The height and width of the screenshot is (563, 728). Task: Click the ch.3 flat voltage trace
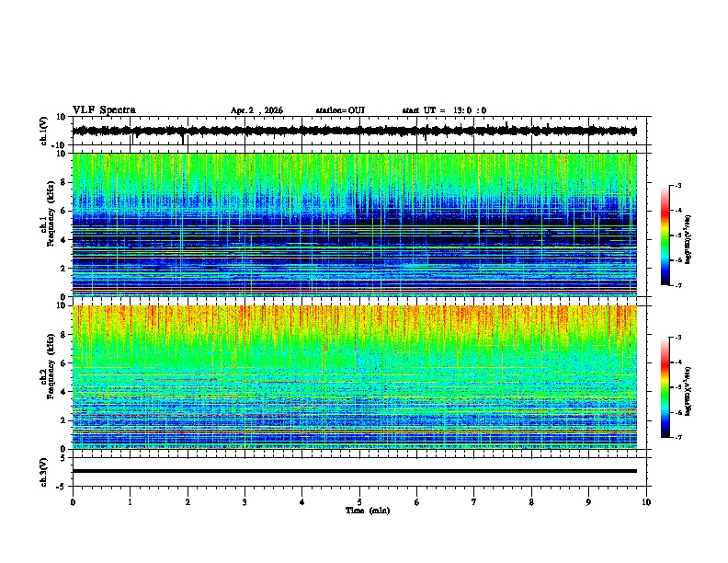(x=355, y=471)
